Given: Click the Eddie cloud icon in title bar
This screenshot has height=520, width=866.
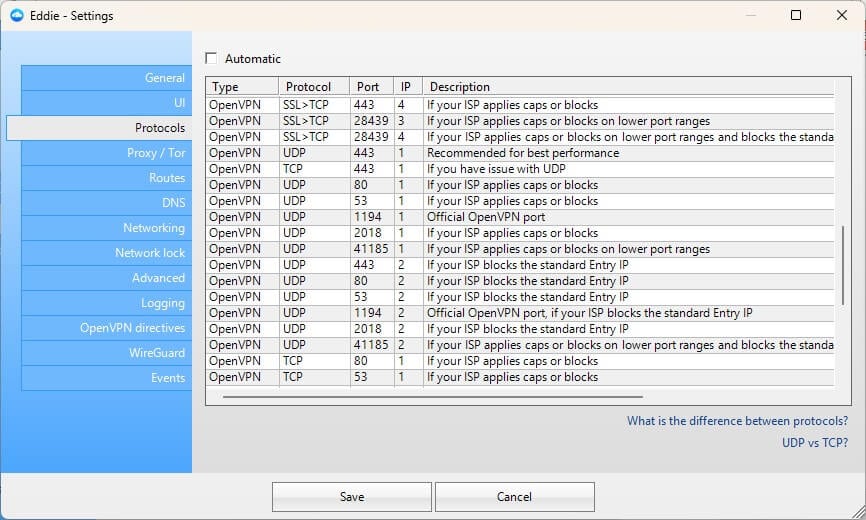Looking at the screenshot, I should (17, 15).
